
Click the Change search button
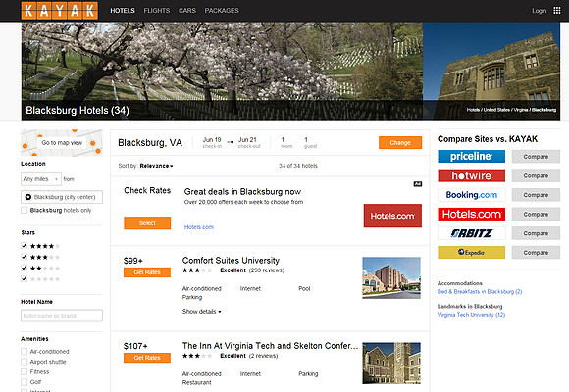coord(400,142)
